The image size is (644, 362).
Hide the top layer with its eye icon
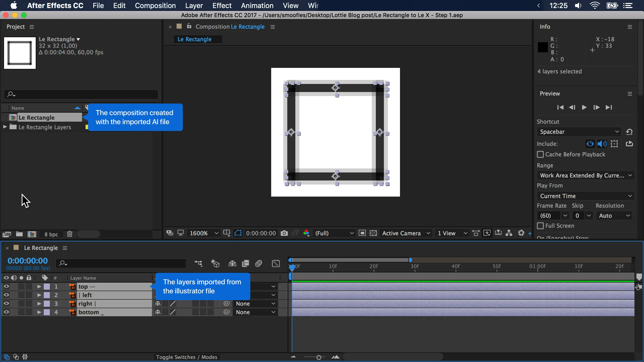coord(6,286)
